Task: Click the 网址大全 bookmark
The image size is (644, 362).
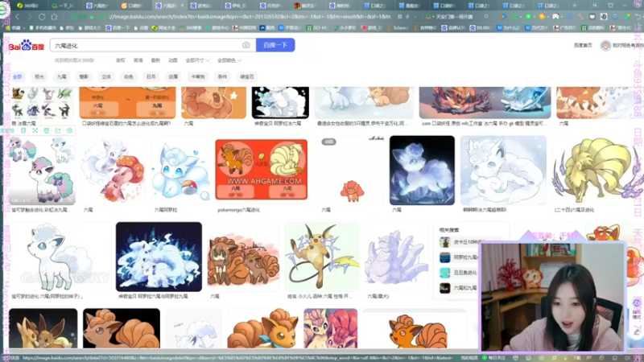Action: point(163,28)
